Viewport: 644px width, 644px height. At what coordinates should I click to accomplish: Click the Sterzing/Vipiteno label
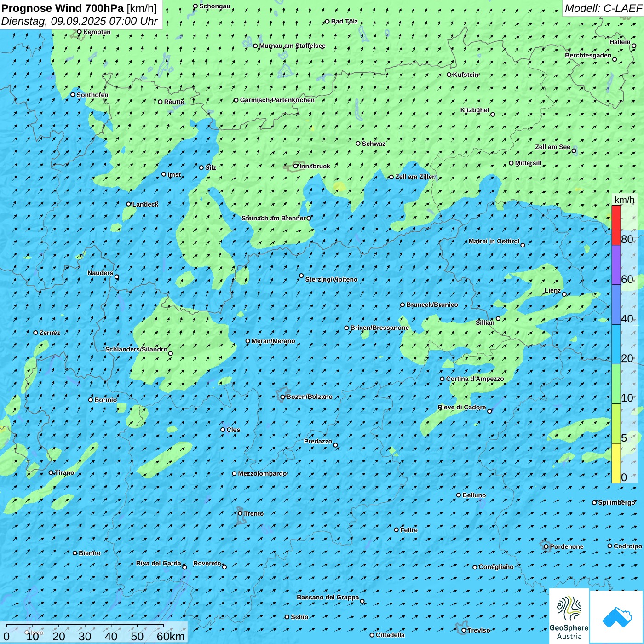(331, 279)
